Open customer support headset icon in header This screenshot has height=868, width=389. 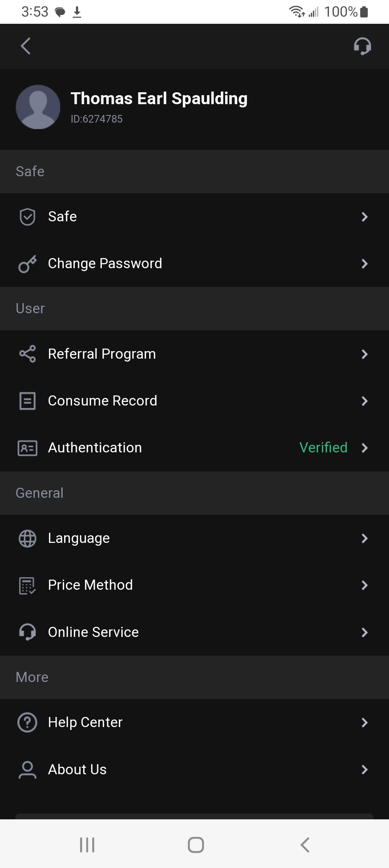[362, 46]
